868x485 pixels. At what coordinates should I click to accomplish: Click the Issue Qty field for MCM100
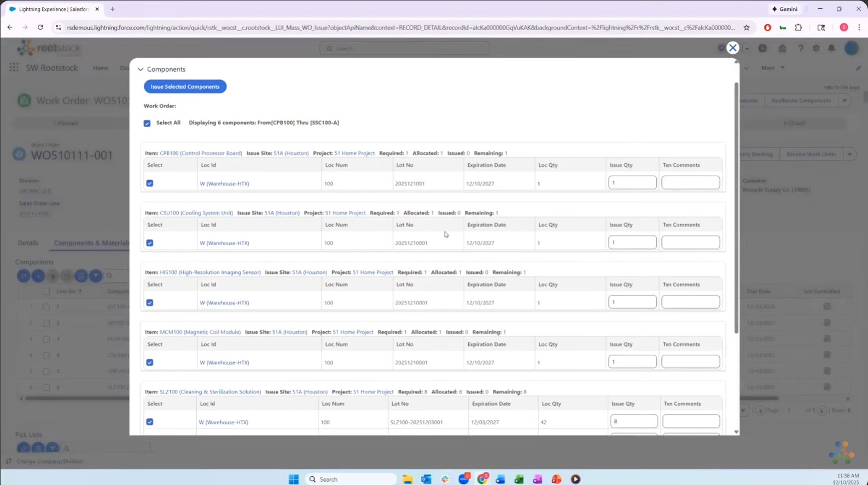632,362
